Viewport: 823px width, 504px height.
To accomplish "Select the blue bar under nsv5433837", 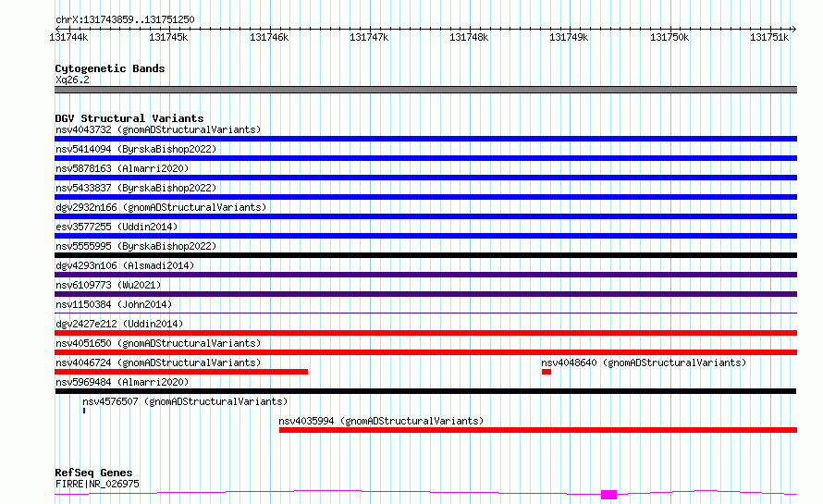I will click(x=425, y=197).
